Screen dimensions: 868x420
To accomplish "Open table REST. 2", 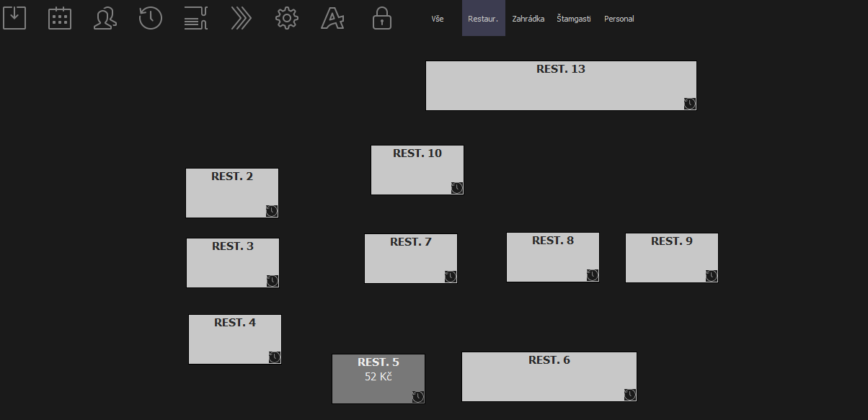I will pyautogui.click(x=231, y=194).
